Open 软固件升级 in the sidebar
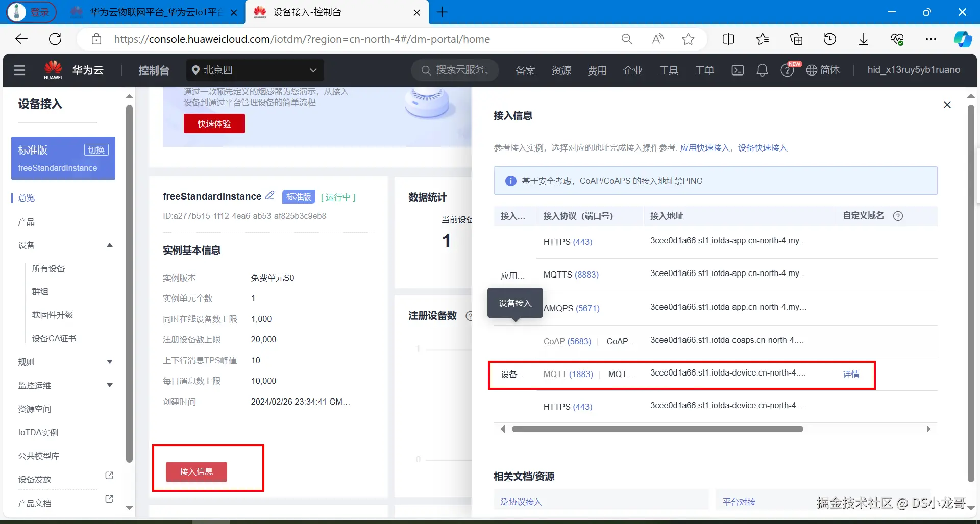 click(x=53, y=315)
